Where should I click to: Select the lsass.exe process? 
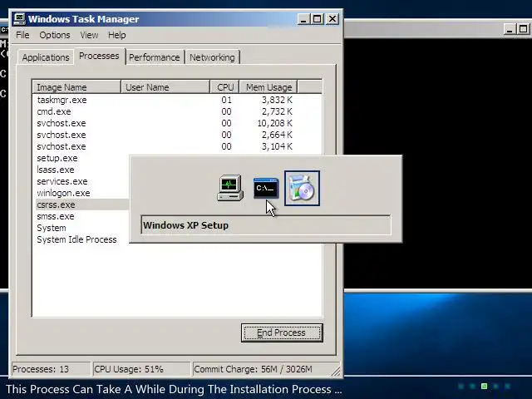click(56, 170)
